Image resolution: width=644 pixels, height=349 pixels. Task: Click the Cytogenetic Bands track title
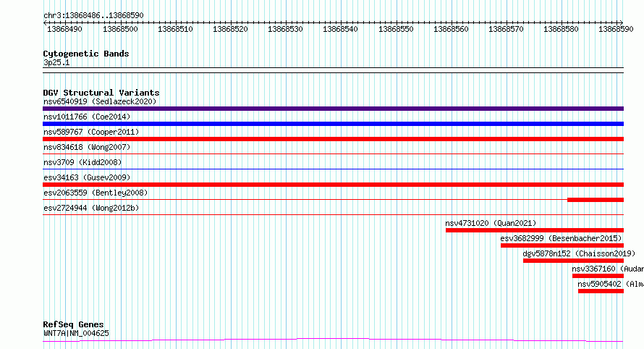(x=86, y=54)
